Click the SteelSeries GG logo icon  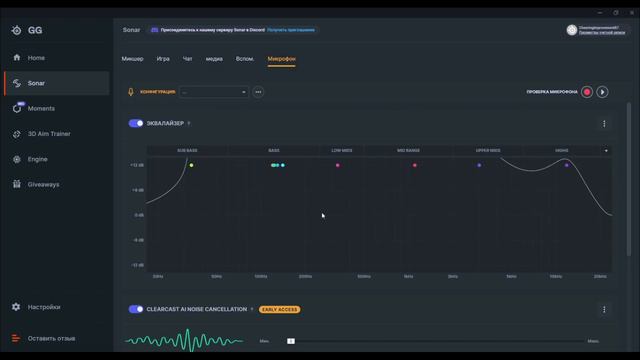click(16, 30)
